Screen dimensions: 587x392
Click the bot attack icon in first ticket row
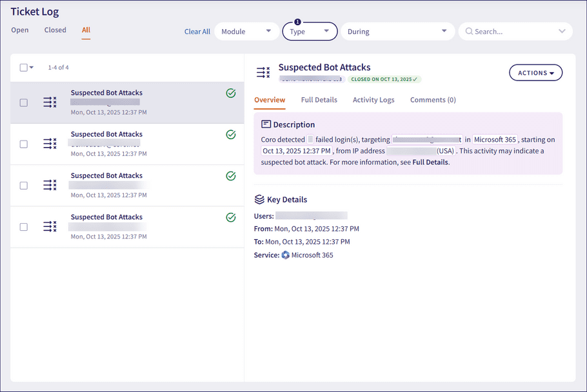(50, 103)
